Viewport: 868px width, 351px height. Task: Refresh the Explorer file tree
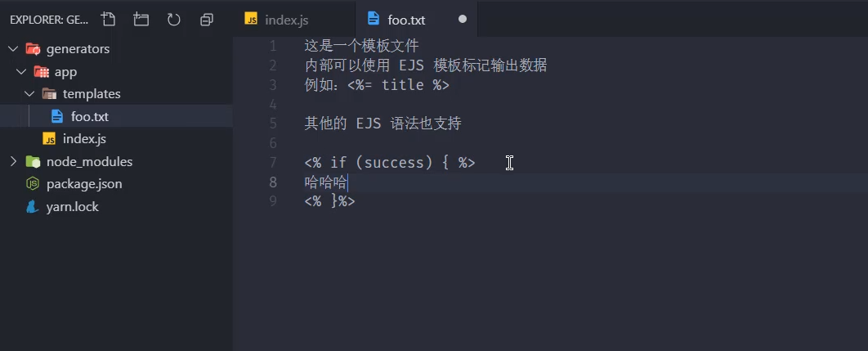pos(174,19)
